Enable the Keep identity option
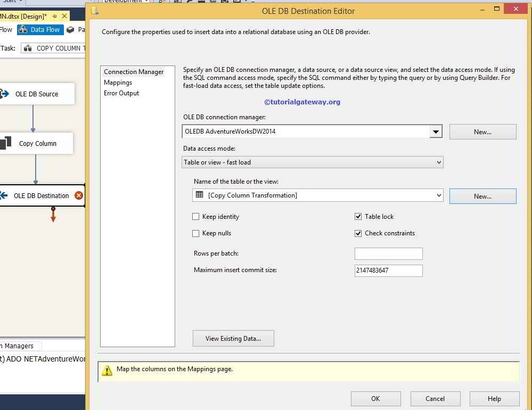 (197, 217)
